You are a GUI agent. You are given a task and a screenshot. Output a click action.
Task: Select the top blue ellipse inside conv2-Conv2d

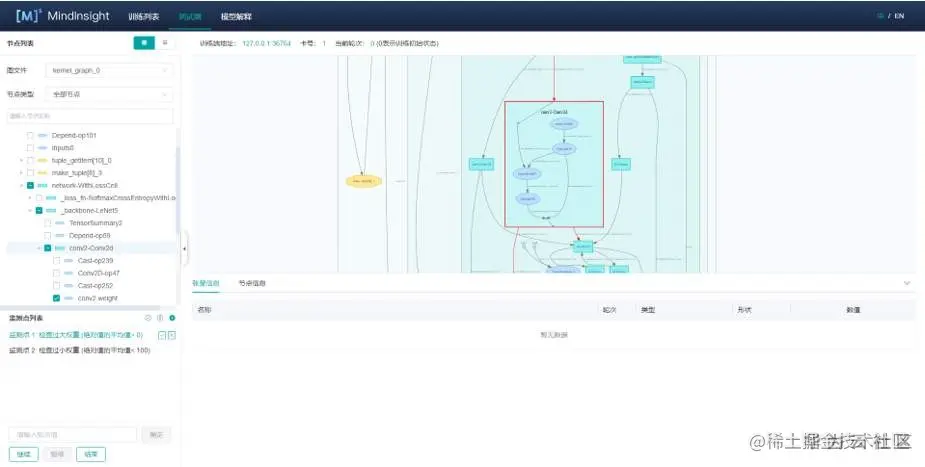click(564, 124)
